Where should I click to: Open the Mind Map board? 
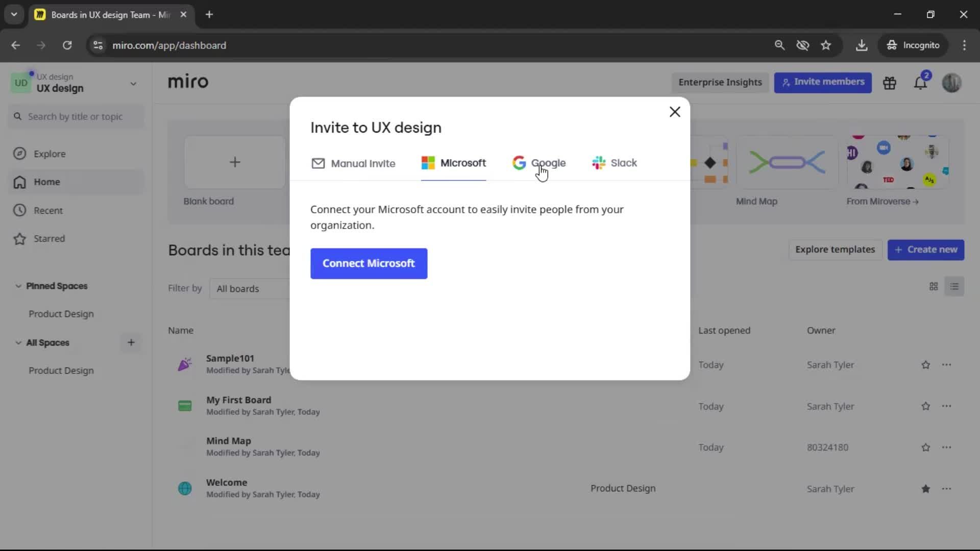(229, 441)
